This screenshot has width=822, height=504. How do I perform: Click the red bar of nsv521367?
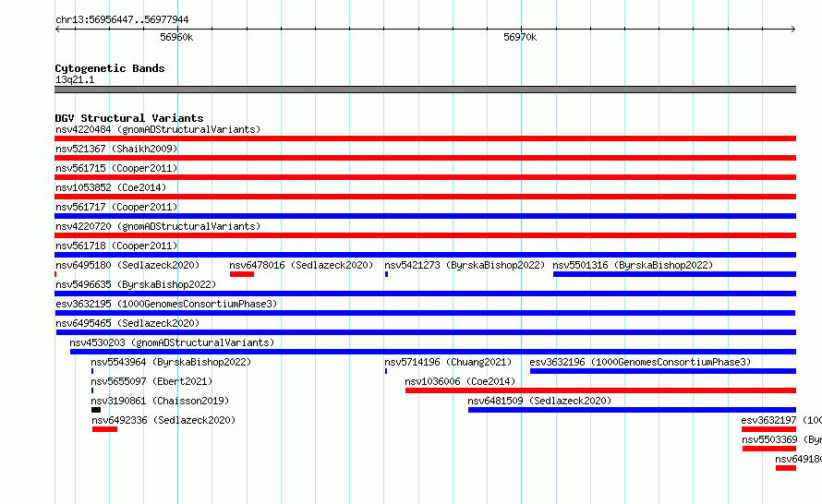pos(425,158)
